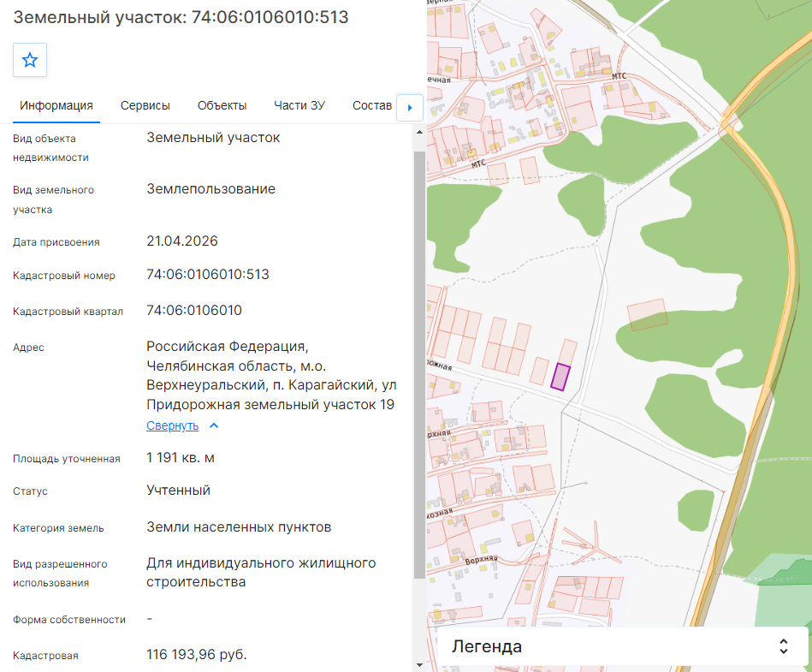
Task: Select cadastral number value 74:06:0106010:513
Action: pyautogui.click(x=208, y=275)
